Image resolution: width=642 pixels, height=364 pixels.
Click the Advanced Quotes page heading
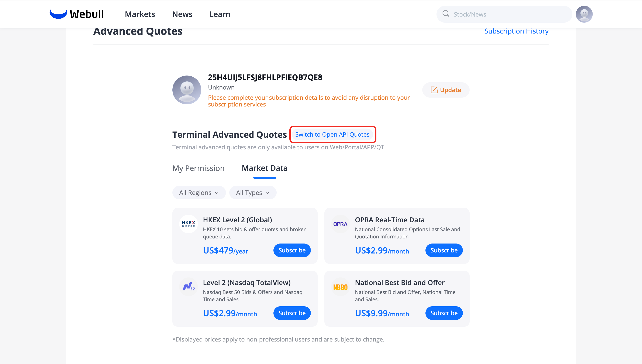pyautogui.click(x=138, y=31)
